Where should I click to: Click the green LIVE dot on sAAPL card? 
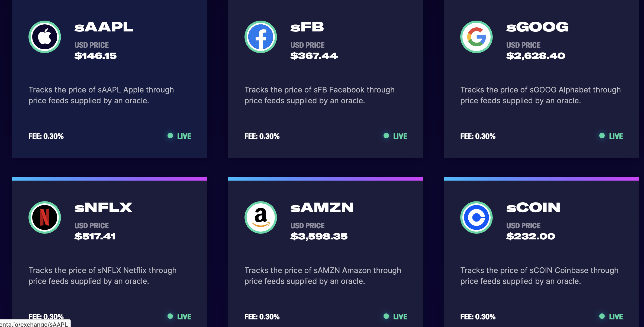tap(170, 136)
